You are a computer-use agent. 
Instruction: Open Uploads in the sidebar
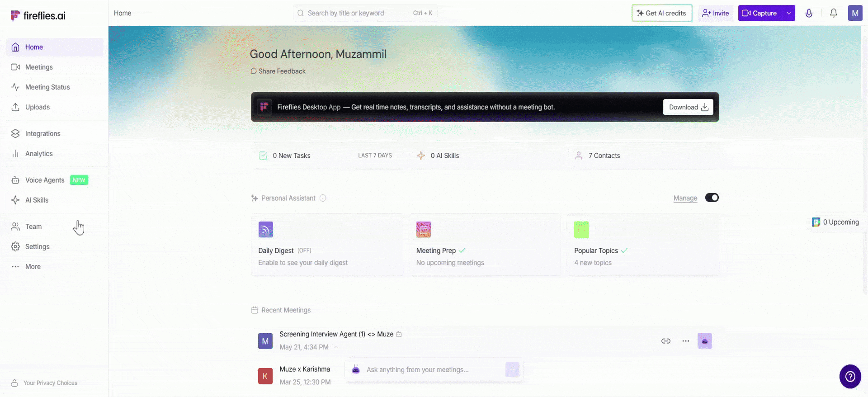(x=54, y=107)
